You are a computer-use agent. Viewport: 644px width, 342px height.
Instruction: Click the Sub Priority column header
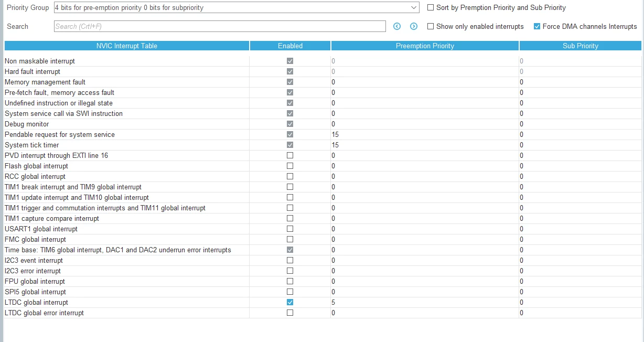coord(581,46)
